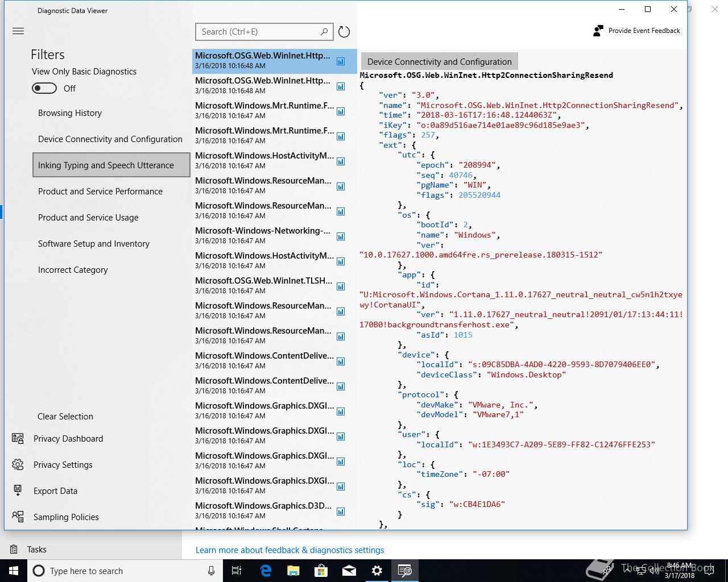
Task: Click the Export Data icon
Action: point(18,491)
